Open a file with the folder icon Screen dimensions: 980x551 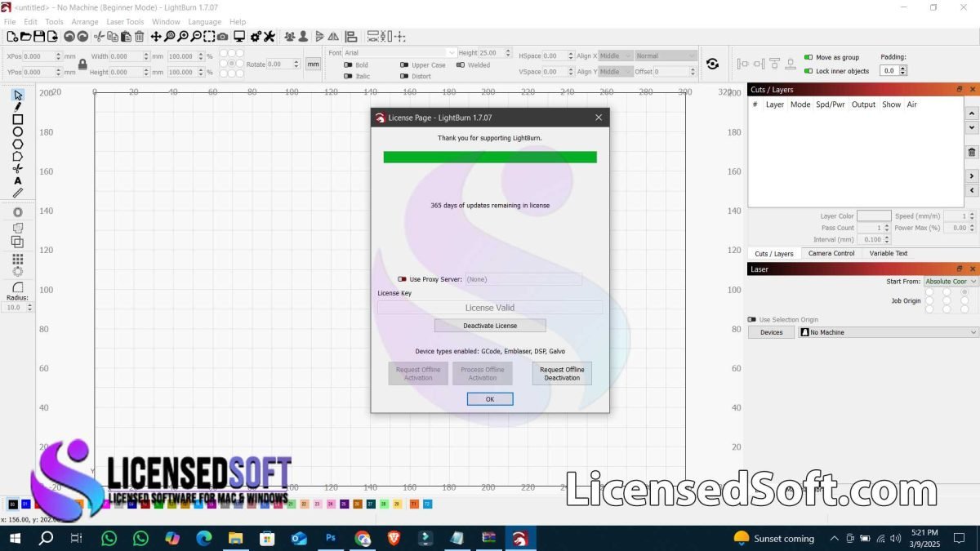(x=26, y=37)
